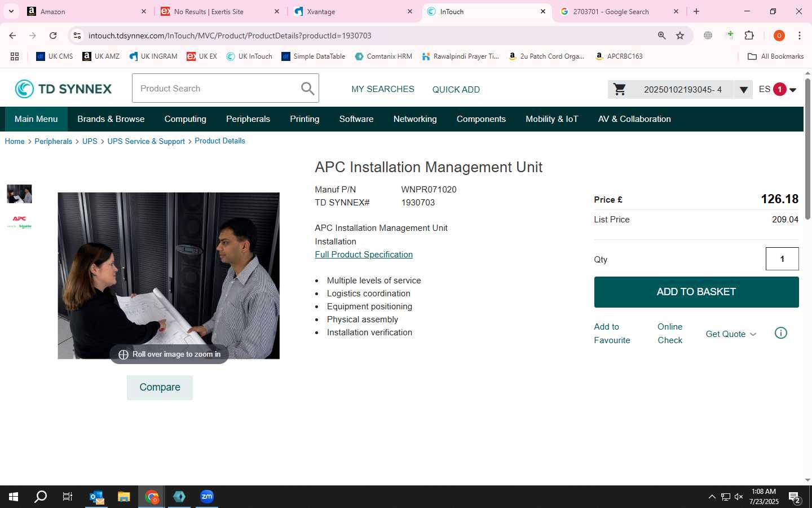This screenshot has width=812, height=508.
Task: Open the Peripherals menu
Action: tap(248, 119)
